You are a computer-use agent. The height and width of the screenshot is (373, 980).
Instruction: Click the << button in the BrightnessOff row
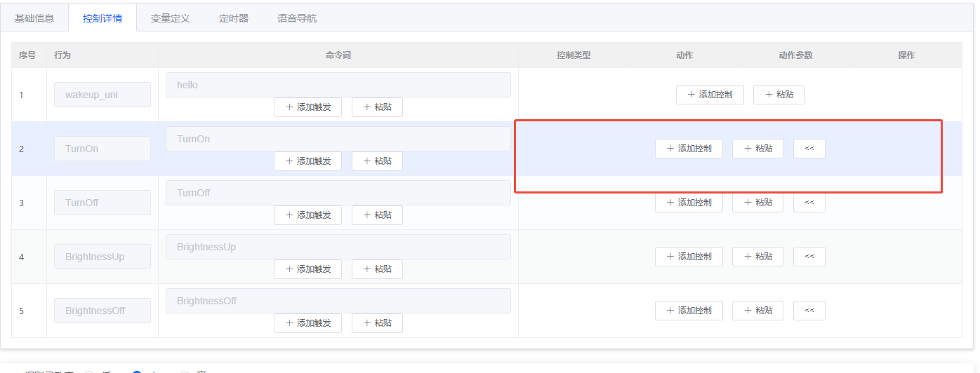pos(809,311)
